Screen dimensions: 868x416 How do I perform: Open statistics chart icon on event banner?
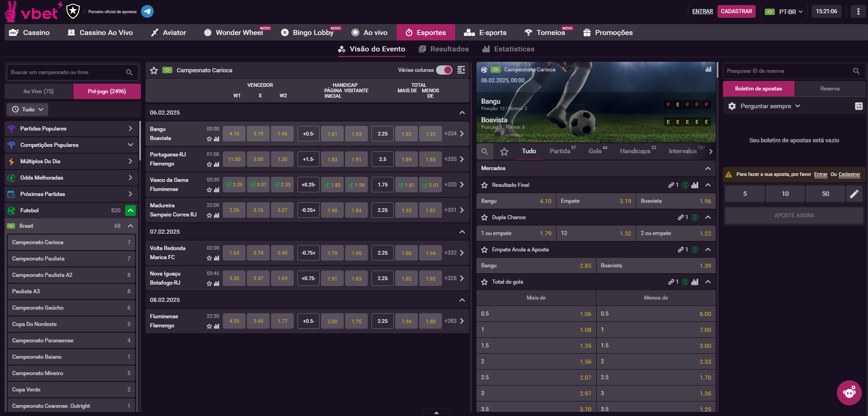(708, 70)
